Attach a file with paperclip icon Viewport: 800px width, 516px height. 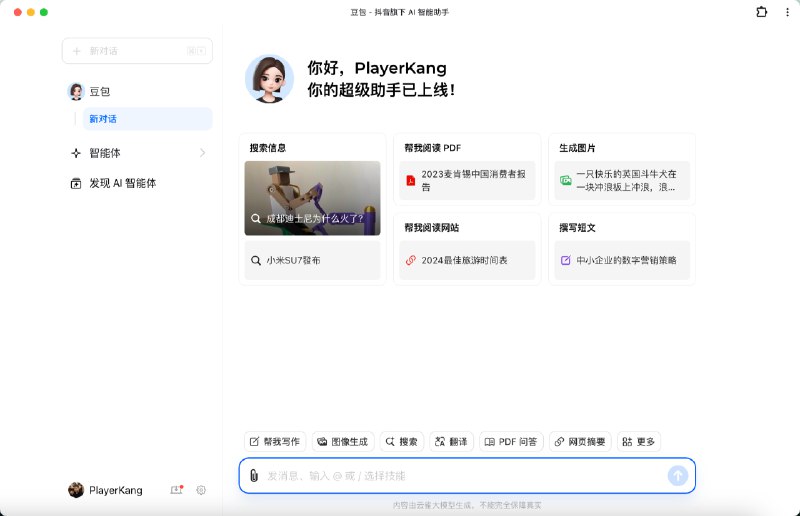pyautogui.click(x=254, y=476)
